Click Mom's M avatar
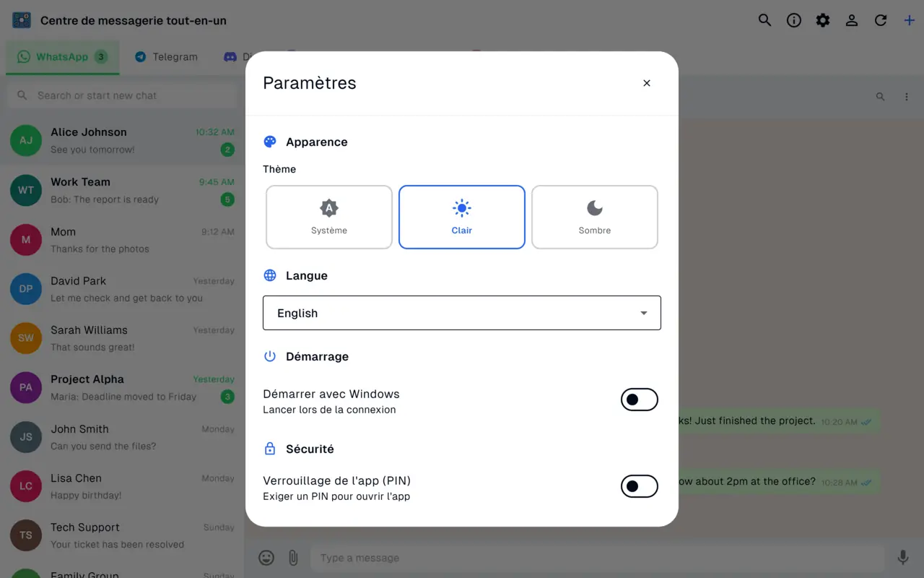 [26, 240]
